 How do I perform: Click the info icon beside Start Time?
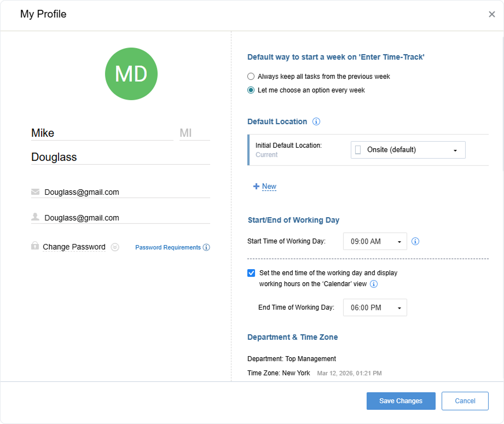click(415, 241)
